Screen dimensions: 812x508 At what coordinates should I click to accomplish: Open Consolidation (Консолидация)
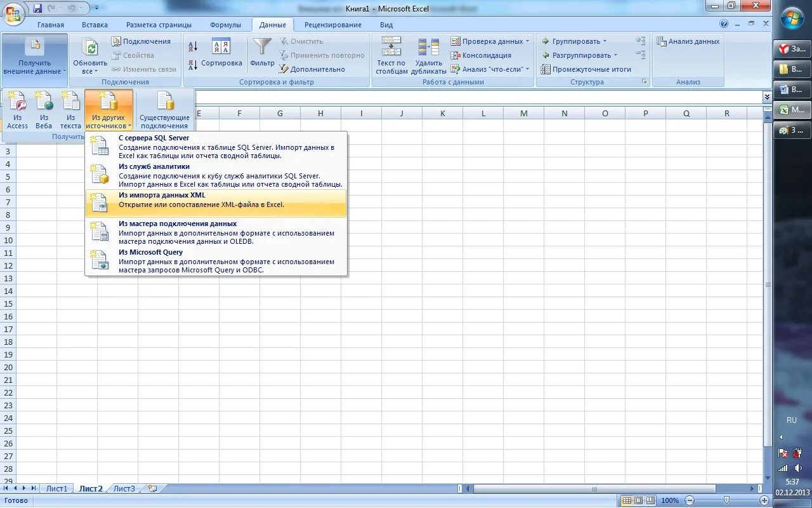coord(481,55)
